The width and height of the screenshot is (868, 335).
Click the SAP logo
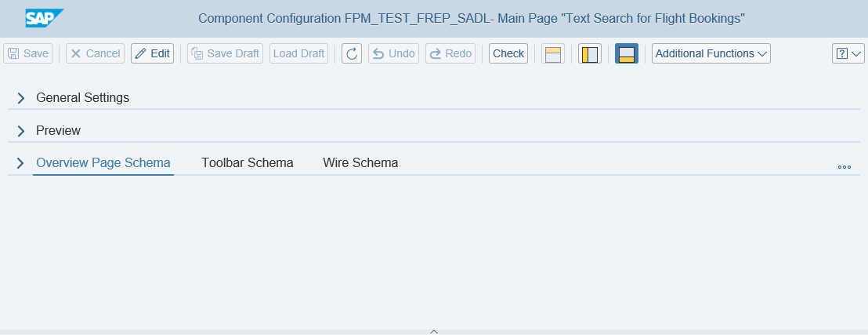point(45,18)
